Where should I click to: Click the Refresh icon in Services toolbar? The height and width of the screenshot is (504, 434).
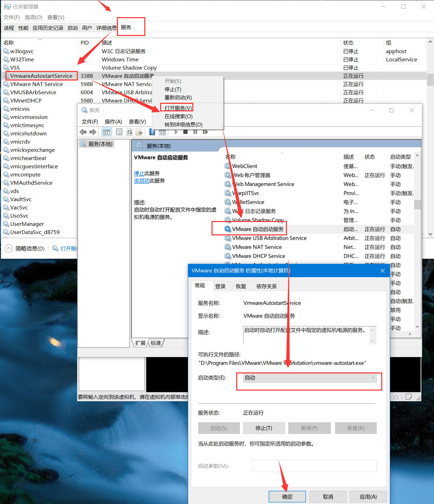point(129,132)
